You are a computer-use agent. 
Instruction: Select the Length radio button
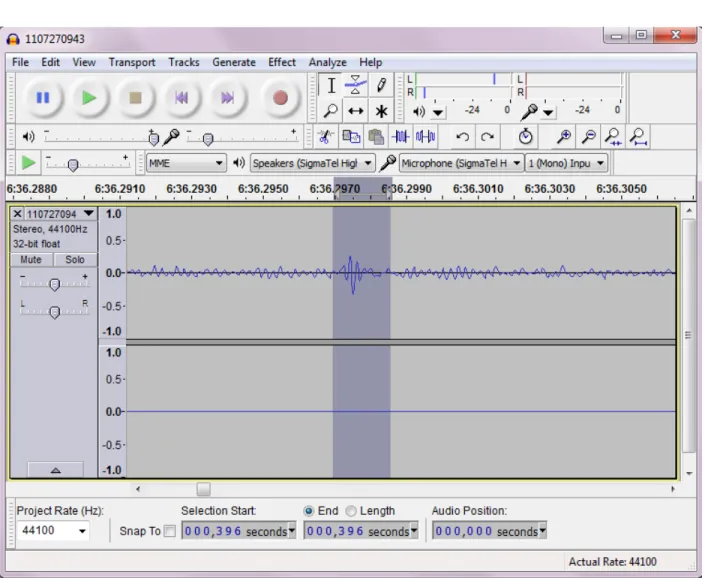(351, 511)
